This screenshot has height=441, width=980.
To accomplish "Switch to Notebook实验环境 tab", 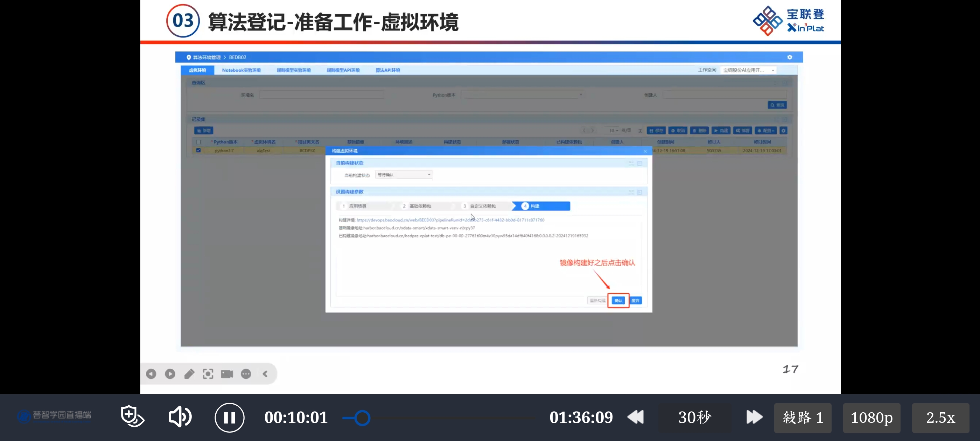I will (x=241, y=70).
